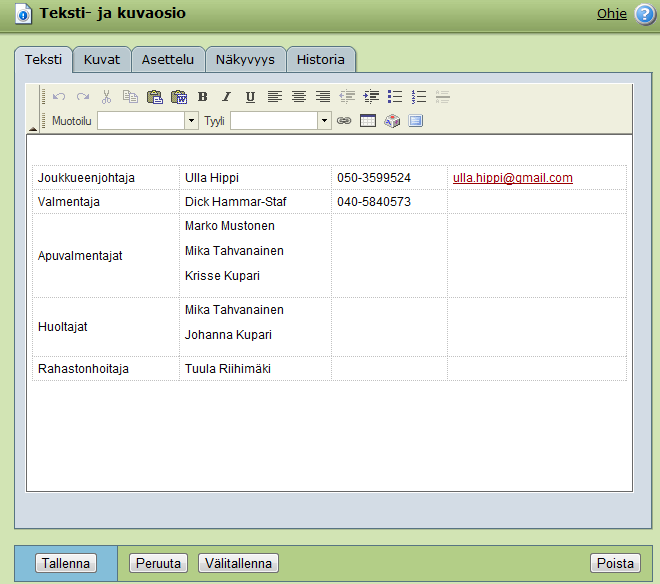Open the Muotoilu dropdown arrow
Screen dimensions: 660x584
click(x=192, y=121)
